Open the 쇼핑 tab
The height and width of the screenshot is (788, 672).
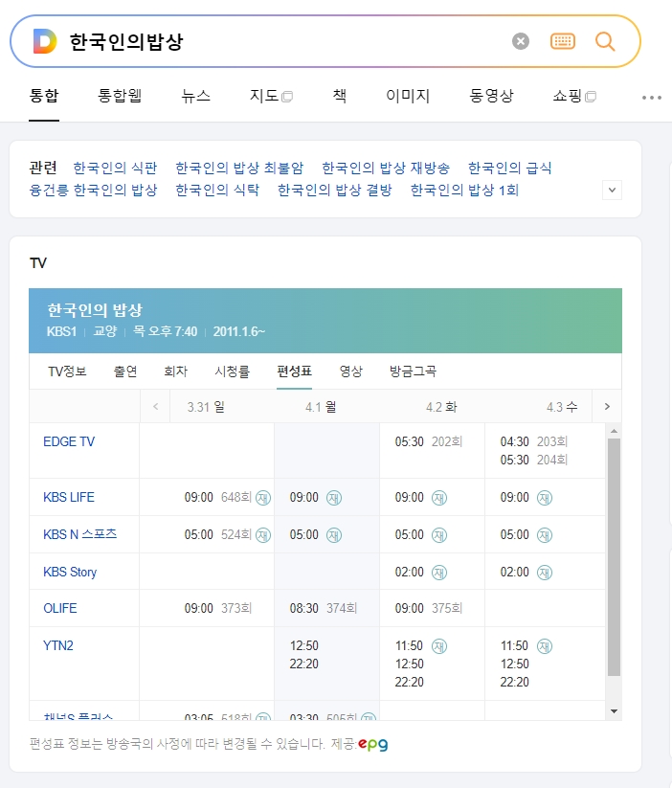click(x=574, y=96)
